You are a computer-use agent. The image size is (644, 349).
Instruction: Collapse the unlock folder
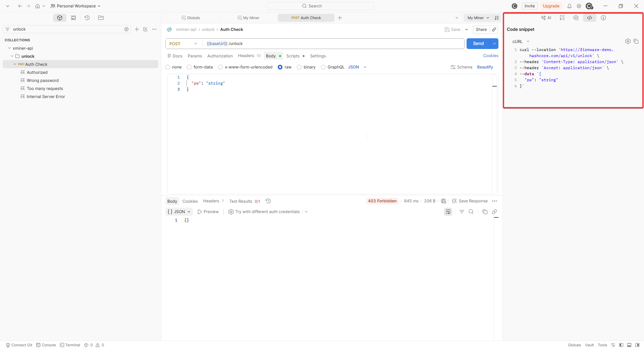pyautogui.click(x=12, y=56)
